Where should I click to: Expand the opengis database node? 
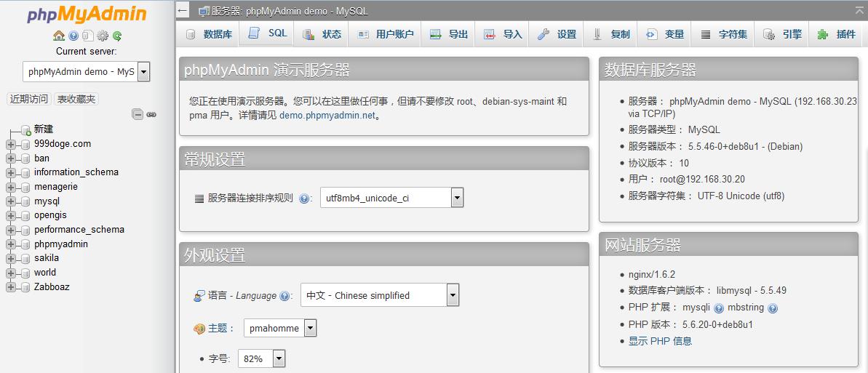10,215
